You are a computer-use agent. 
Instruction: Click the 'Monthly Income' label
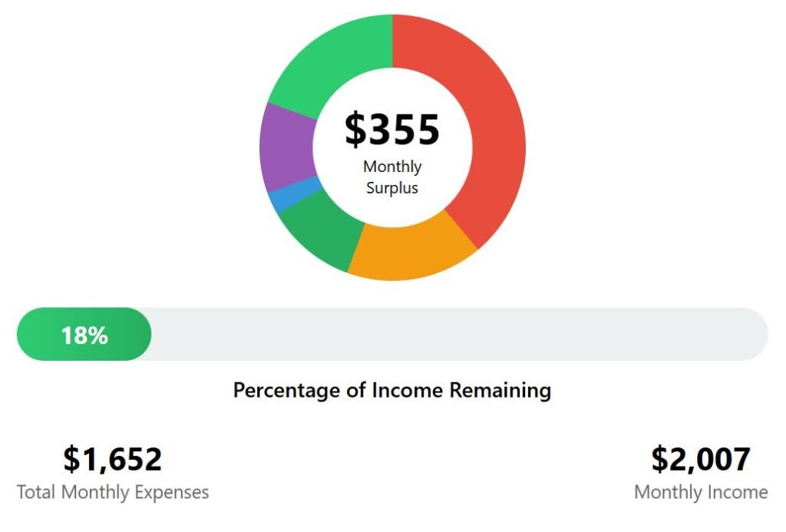pyautogui.click(x=701, y=492)
